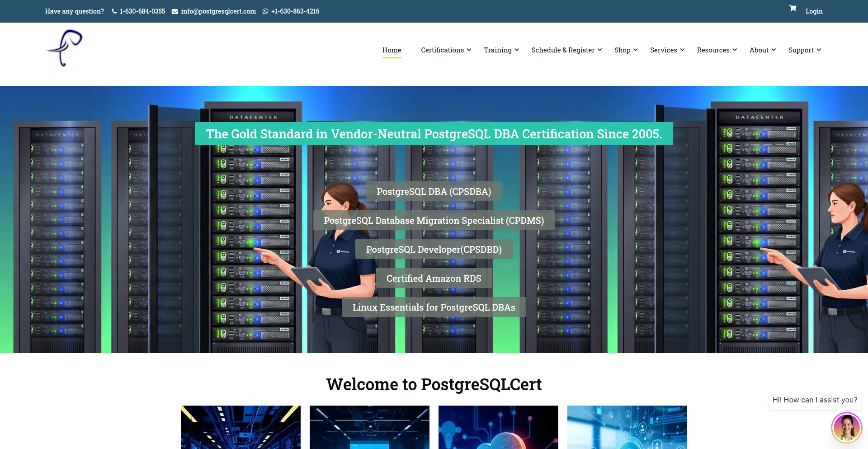Open the chat assistant avatar
The width and height of the screenshot is (868, 449).
coord(846,427)
